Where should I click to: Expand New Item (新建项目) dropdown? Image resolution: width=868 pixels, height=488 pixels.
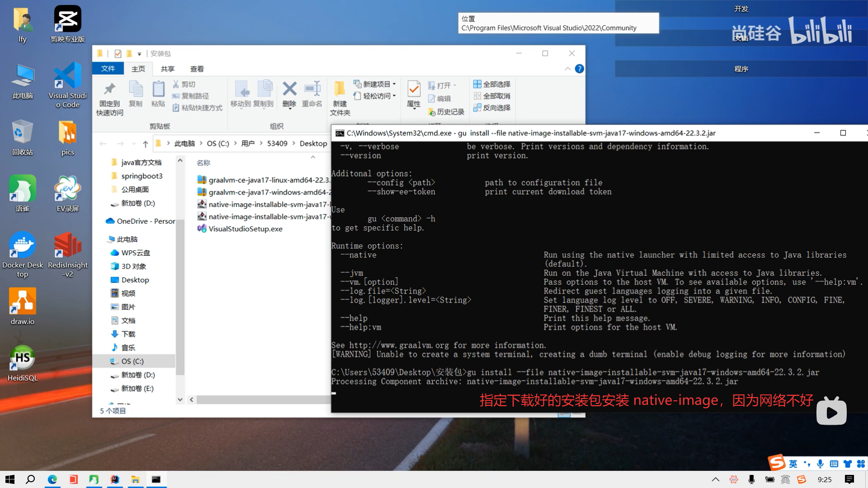[375, 84]
